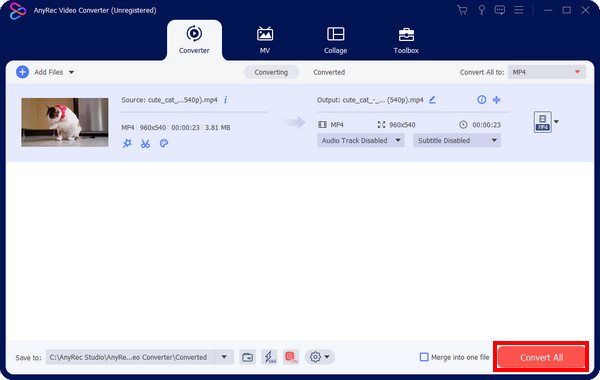Click the source 00:00:23 duration text
The height and width of the screenshot is (380, 600).
[x=185, y=127]
